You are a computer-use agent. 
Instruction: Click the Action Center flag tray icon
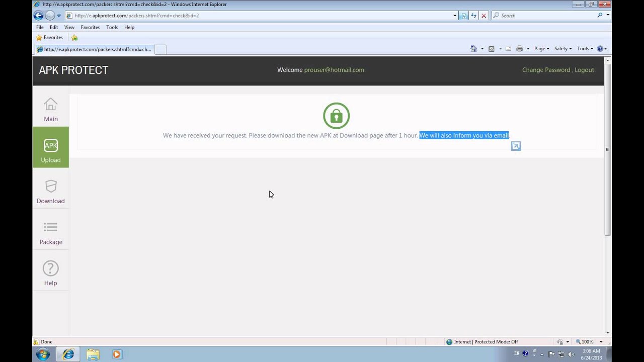click(x=552, y=354)
